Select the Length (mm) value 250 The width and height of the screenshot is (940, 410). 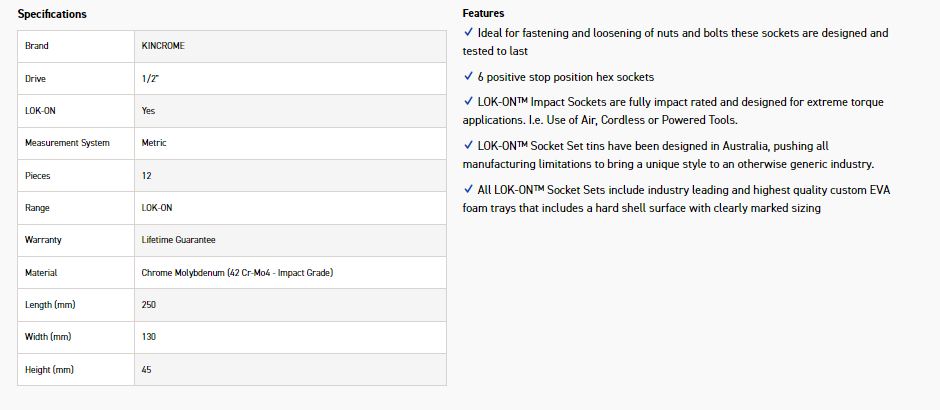[150, 305]
